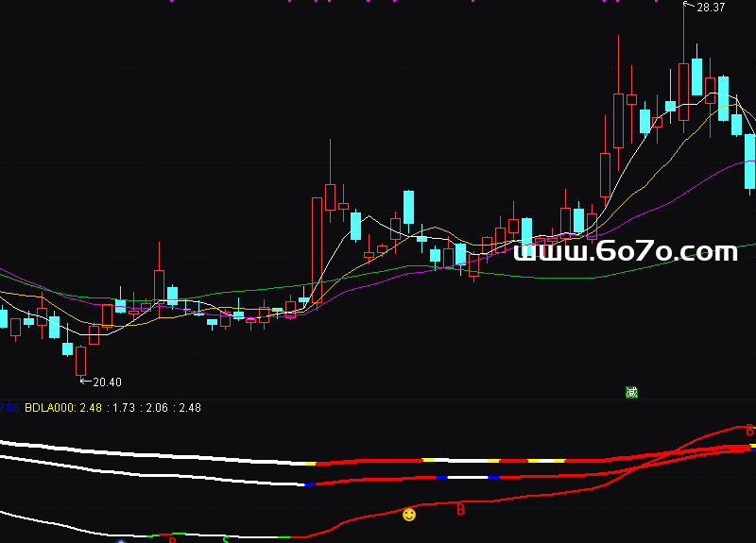
Task: Click the 20.40 low price label
Action: (106, 382)
